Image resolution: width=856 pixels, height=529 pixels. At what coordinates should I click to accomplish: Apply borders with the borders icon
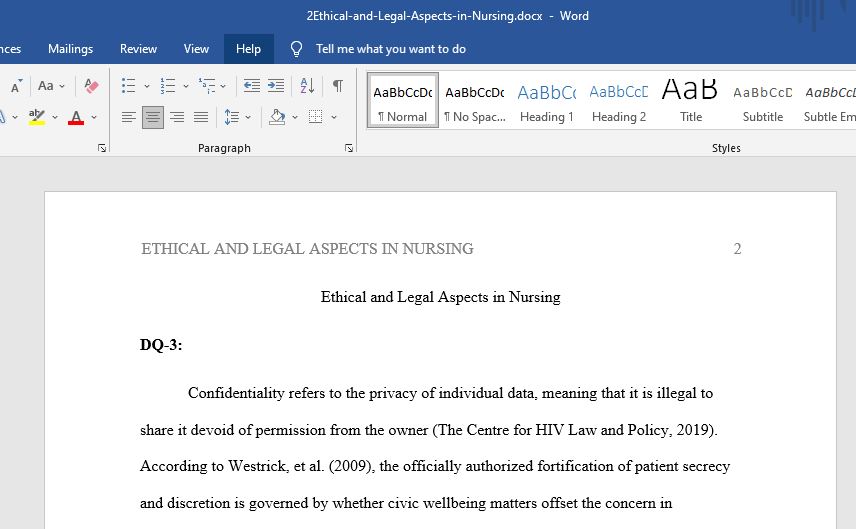click(316, 117)
